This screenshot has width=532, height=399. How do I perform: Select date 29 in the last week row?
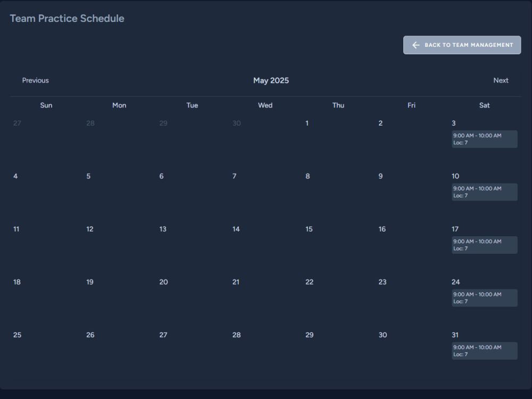point(310,335)
